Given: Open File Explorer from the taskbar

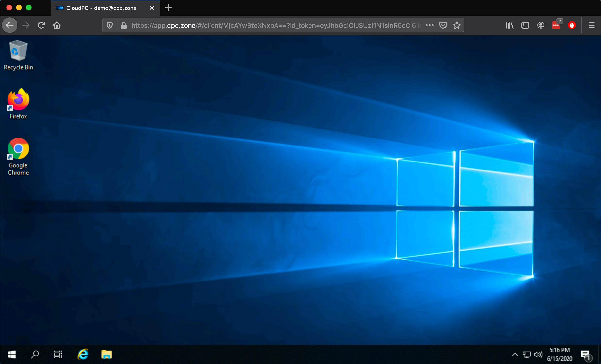Looking at the screenshot, I should tap(107, 354).
